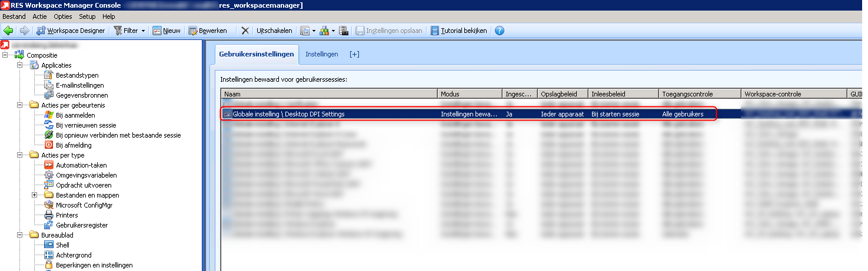Screen dimensions: 868x271
Task: Open dropdown arrow beside colored blocks icon
Action: 333,31
